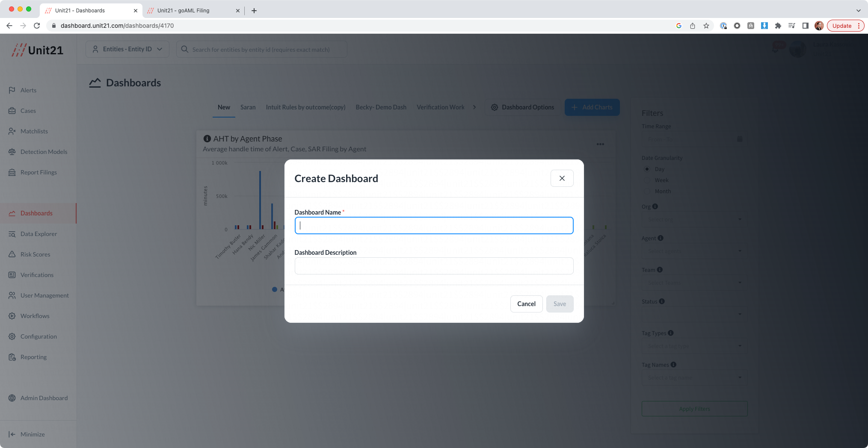
Task: Open the Team filter dropdown
Action: point(694,283)
